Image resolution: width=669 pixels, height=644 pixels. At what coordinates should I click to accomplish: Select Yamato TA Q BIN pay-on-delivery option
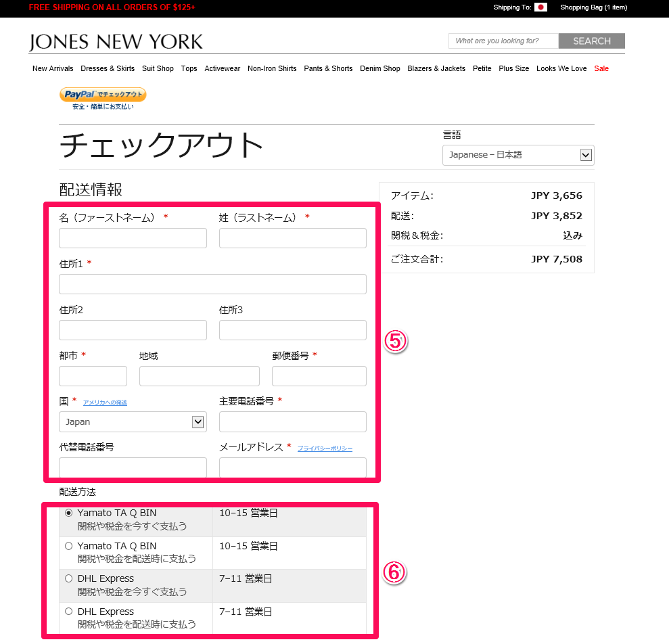(69, 546)
